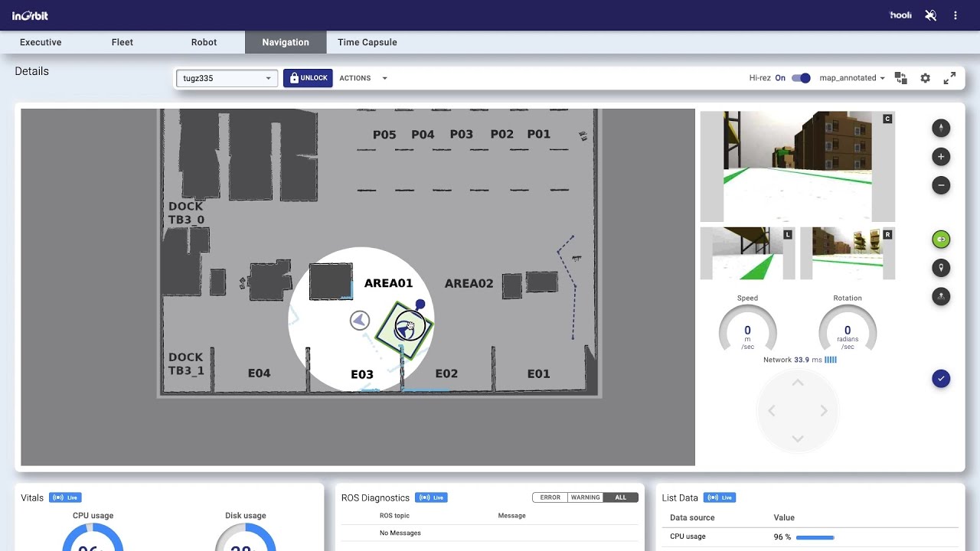Click the CPU usage 96% bar

[x=815, y=537]
